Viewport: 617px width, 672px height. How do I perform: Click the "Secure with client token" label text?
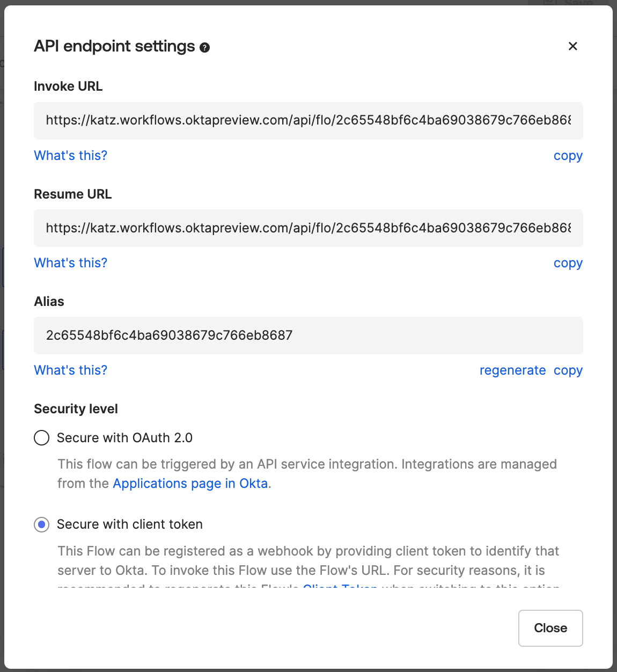pos(130,524)
